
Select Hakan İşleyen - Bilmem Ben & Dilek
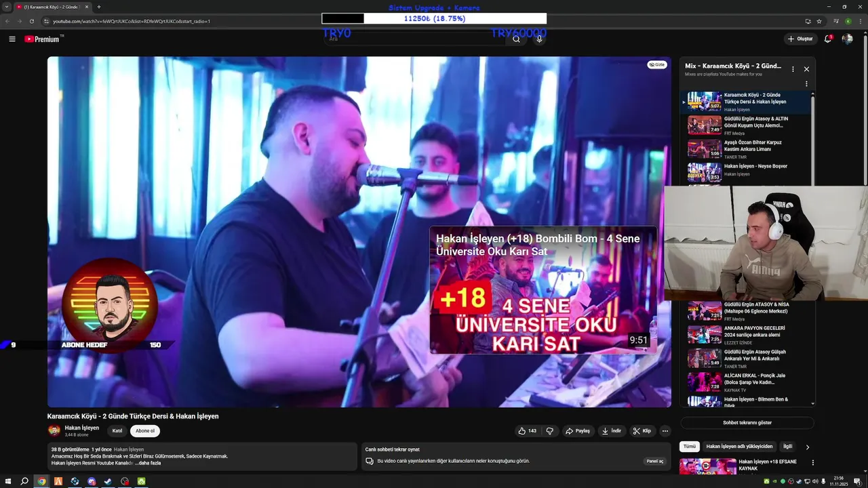point(746,401)
